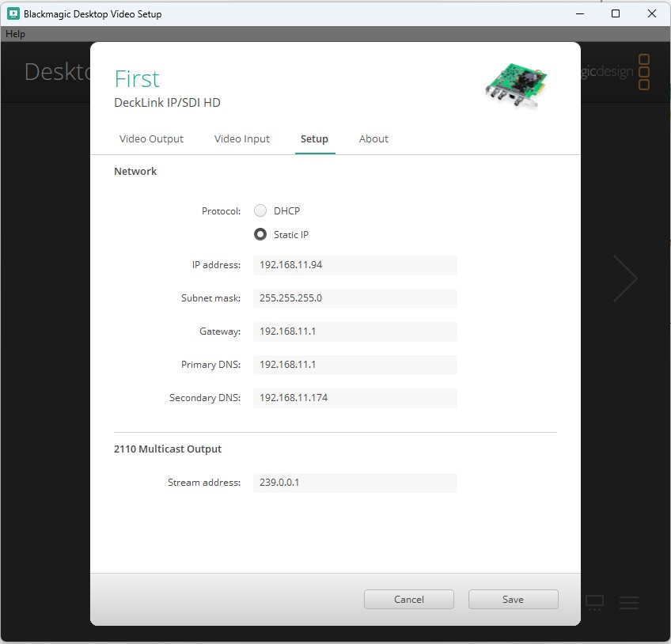Click the Cancel button
The width and height of the screenshot is (671, 644).
[x=408, y=599]
